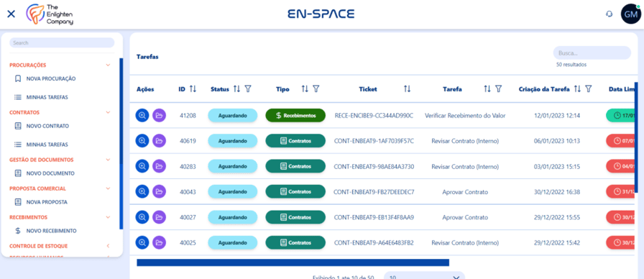The width and height of the screenshot is (644, 279).
Task: Click magnifier view icon for task 40043
Action: tap(142, 191)
